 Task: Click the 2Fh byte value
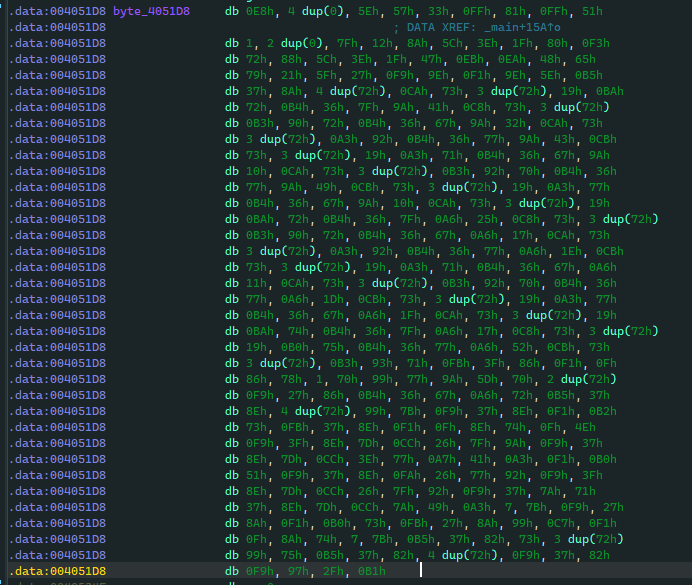tap(333, 571)
